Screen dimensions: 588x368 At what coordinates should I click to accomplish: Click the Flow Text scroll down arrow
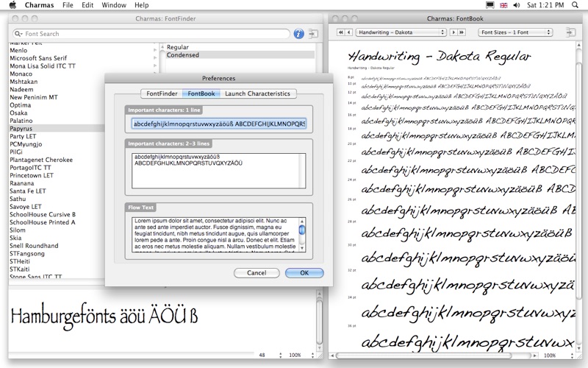(302, 248)
